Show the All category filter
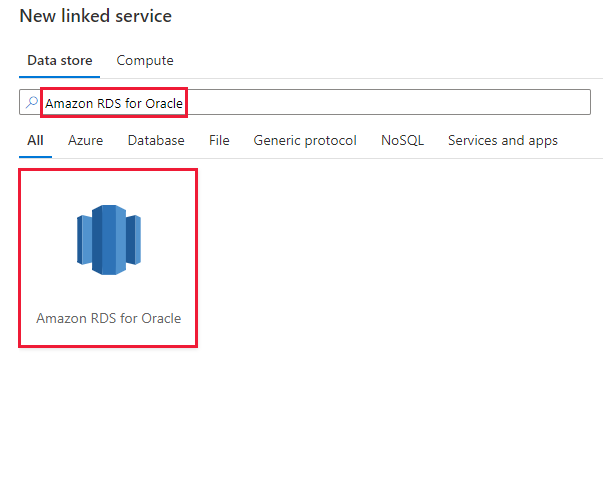Image resolution: width=611 pixels, height=490 pixels. (x=35, y=141)
